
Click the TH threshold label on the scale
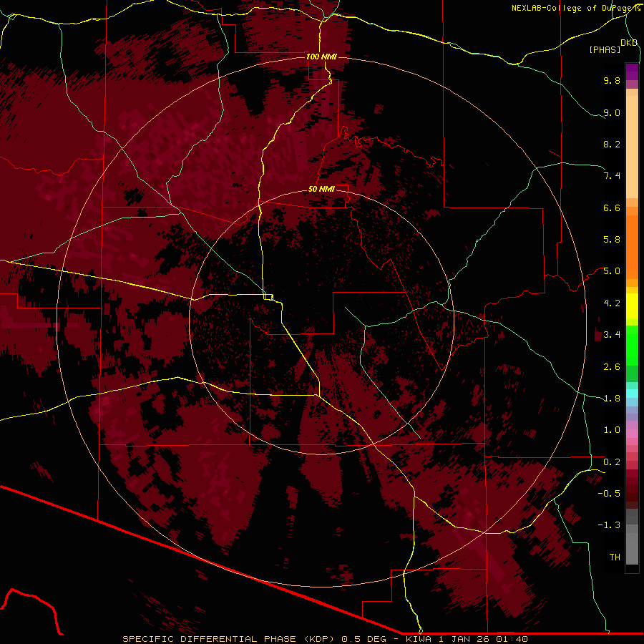[x=615, y=557]
